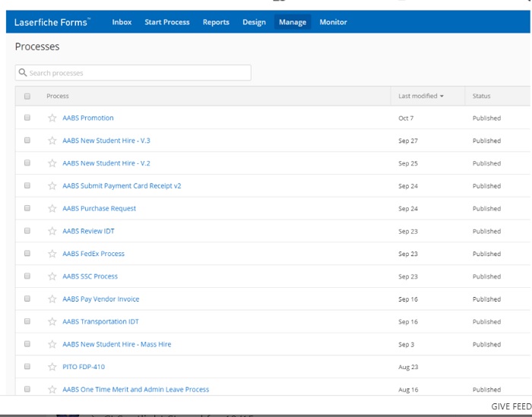Star AABS One Time Merit and Admin Leave Process
Viewport: 532px width, 417px height.
52,390
